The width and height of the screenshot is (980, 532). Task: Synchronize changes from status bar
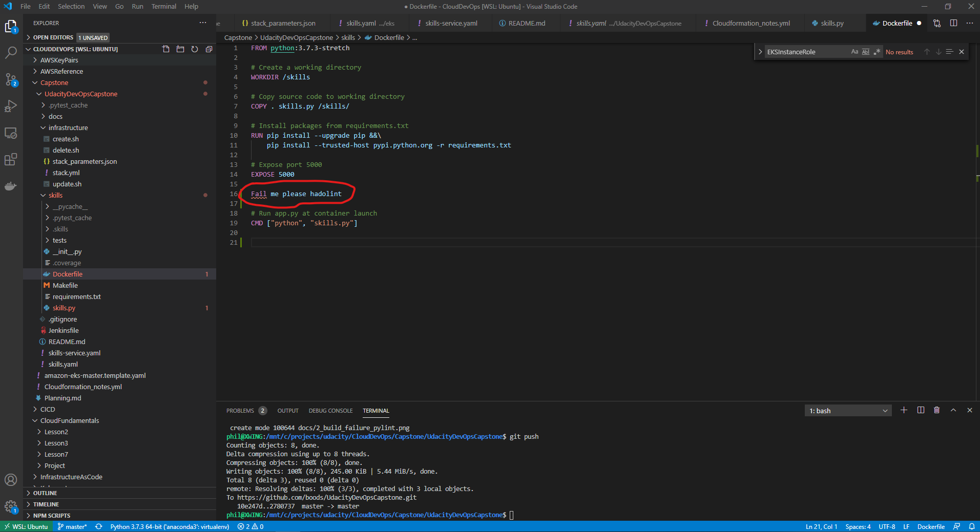click(98, 526)
